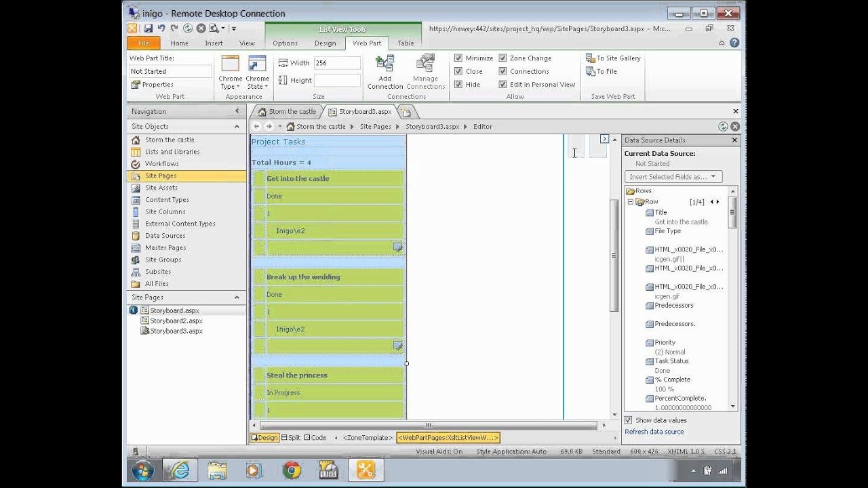Click Refresh data source link
868x488 pixels.
654,432
